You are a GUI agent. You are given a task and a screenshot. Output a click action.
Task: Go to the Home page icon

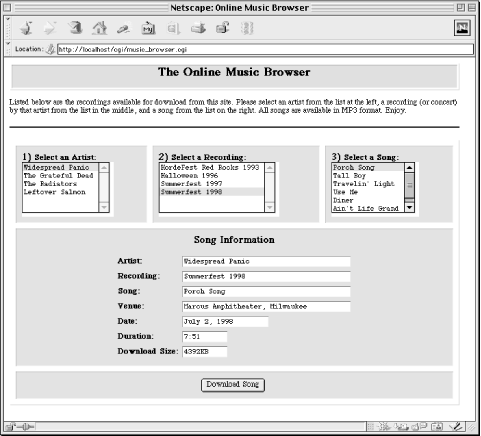[x=99, y=28]
